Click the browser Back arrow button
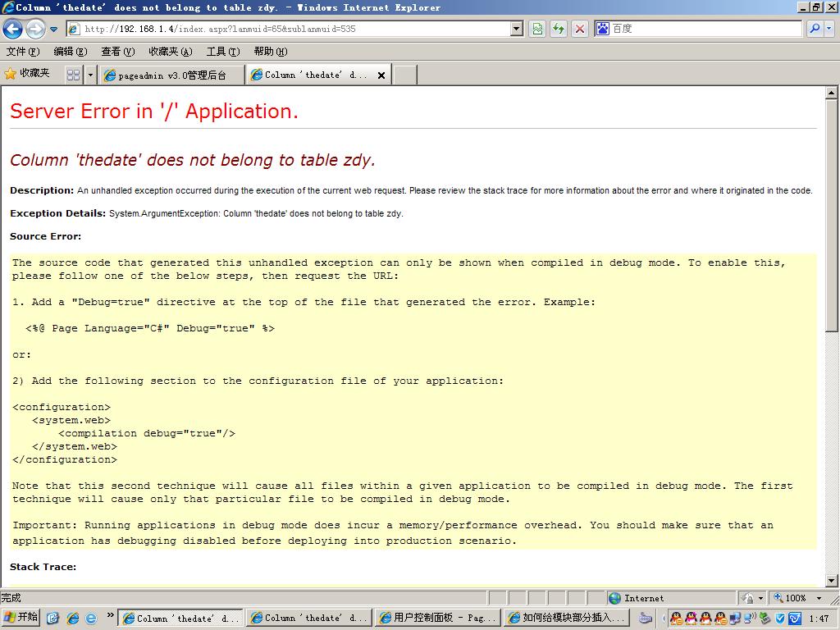 (13, 30)
